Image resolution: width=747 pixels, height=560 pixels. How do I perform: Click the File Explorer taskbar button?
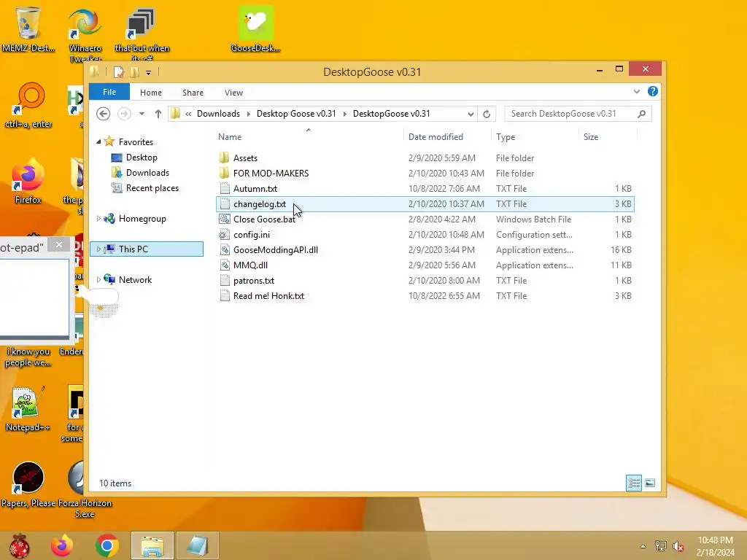[x=152, y=545]
